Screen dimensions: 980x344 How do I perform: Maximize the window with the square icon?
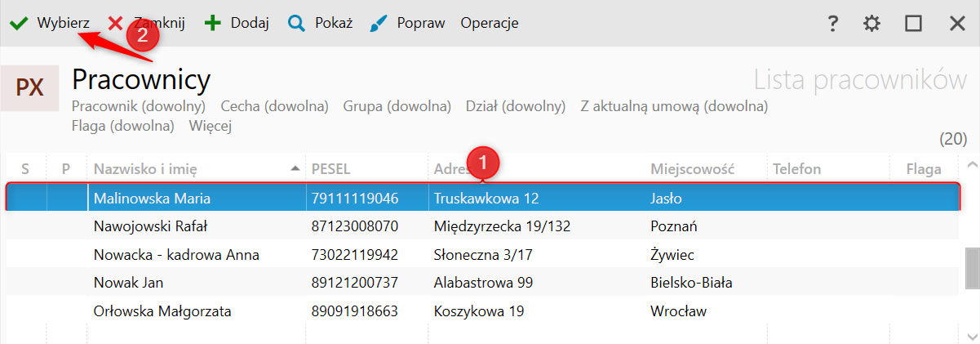point(913,24)
